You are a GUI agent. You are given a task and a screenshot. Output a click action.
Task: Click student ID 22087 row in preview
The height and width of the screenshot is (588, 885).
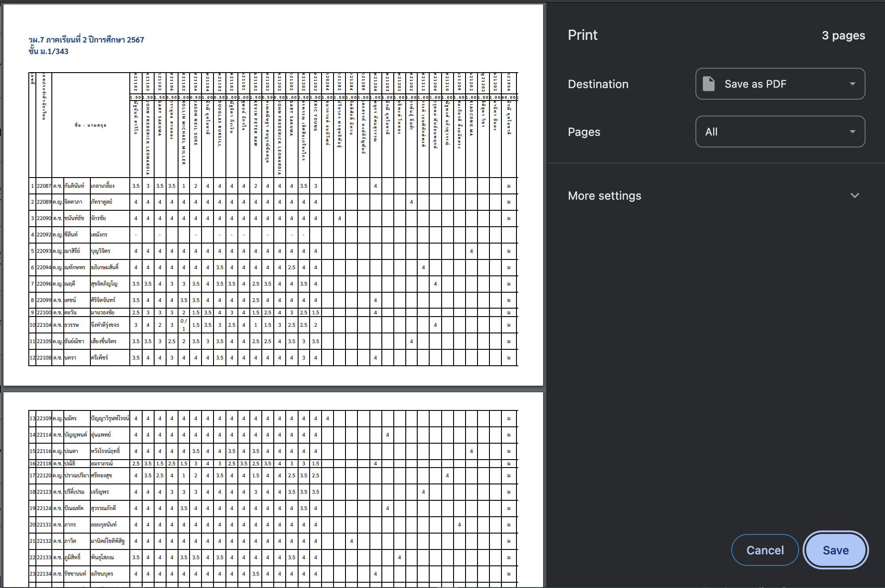(x=44, y=186)
